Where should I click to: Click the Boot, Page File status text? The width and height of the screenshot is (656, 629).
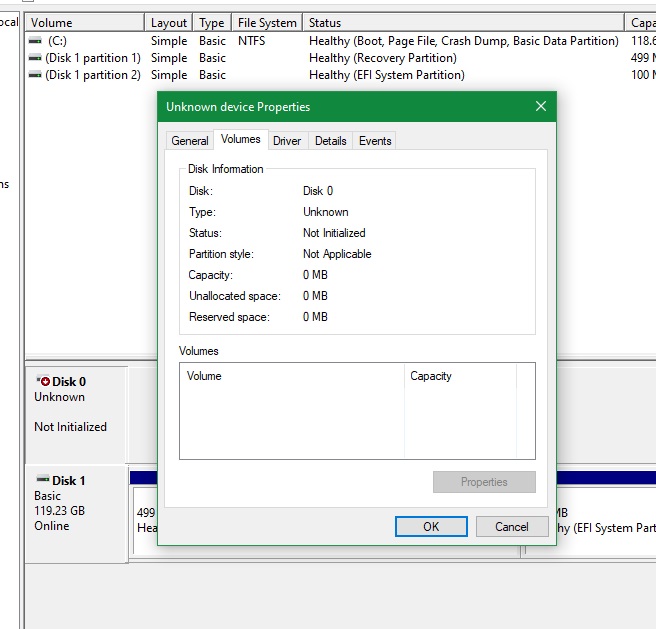(x=464, y=41)
